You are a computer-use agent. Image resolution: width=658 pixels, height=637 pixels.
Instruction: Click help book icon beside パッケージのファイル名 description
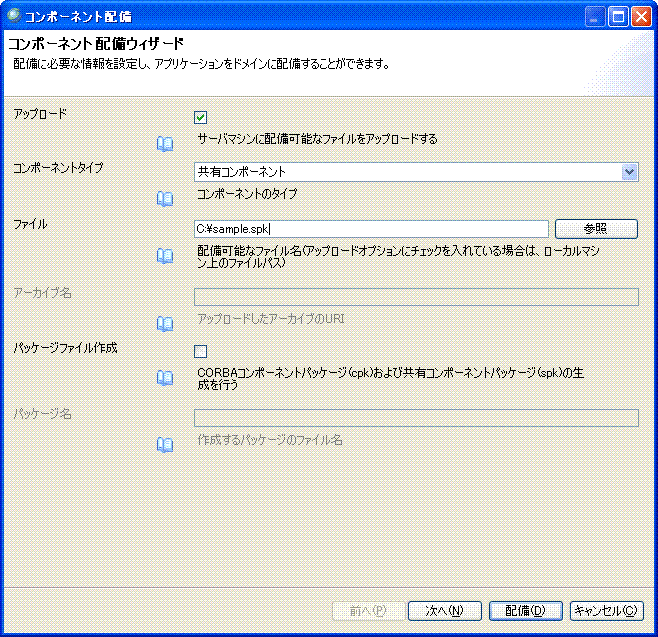[x=165, y=444]
